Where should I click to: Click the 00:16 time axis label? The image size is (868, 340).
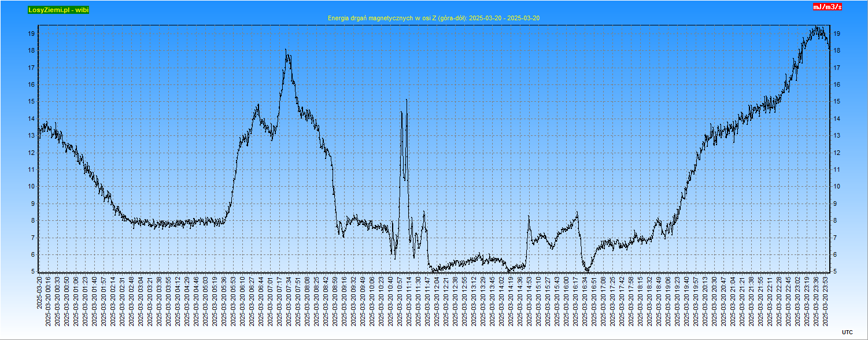click(48, 301)
